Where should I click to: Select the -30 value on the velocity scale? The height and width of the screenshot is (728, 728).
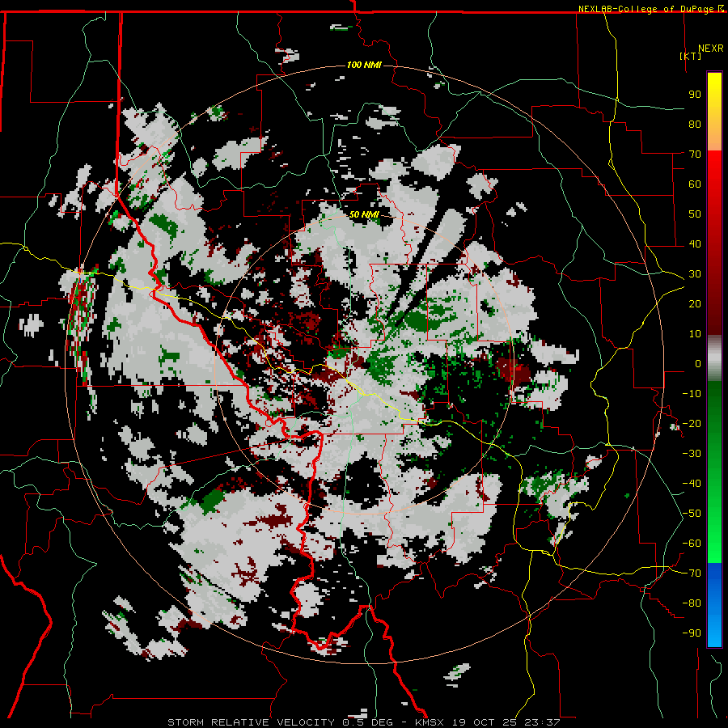click(x=692, y=454)
